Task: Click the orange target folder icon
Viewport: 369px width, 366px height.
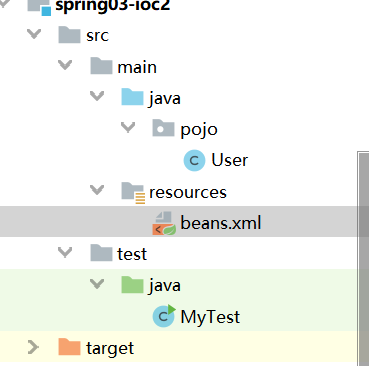Action: [x=69, y=347]
